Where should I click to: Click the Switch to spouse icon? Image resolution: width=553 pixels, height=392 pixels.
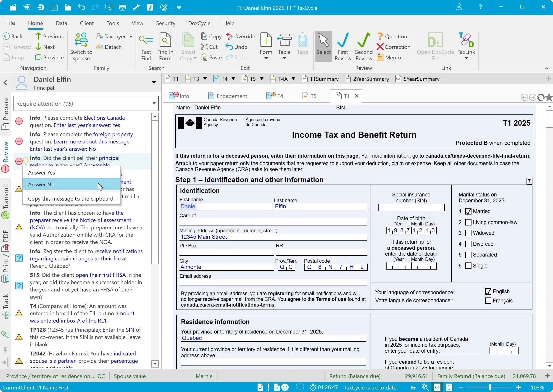(x=81, y=40)
